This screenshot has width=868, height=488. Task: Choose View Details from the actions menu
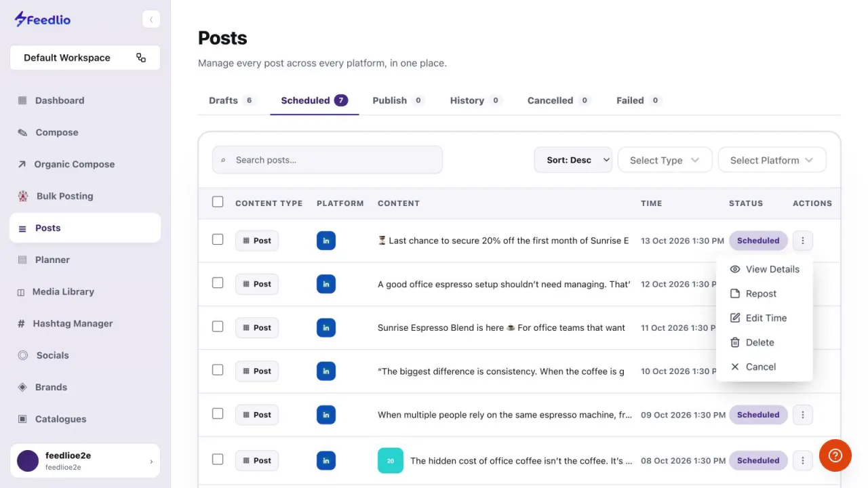tap(764, 269)
